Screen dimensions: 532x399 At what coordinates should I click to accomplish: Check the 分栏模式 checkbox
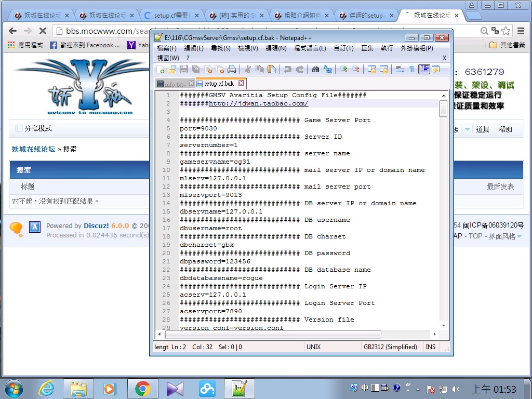pos(19,128)
